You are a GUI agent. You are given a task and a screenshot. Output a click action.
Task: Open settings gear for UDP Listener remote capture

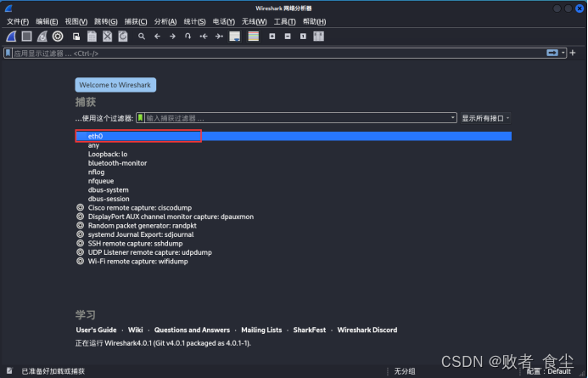80,252
